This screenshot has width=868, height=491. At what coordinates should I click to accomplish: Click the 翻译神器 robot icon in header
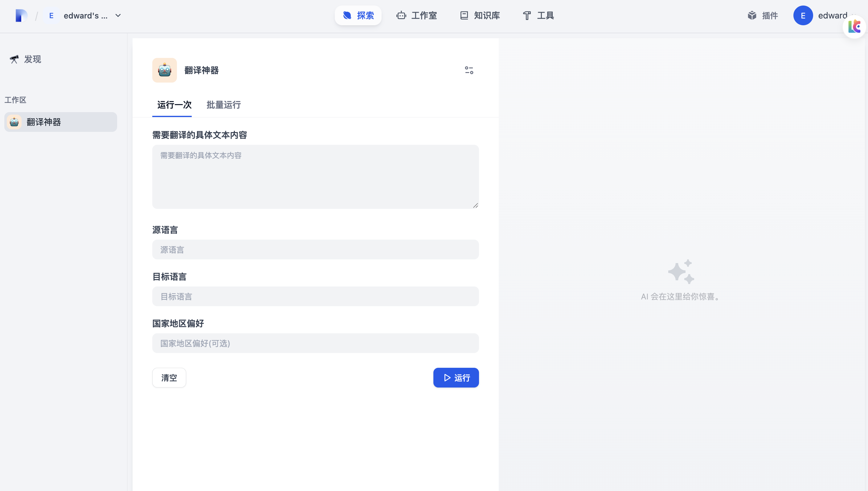coord(165,70)
